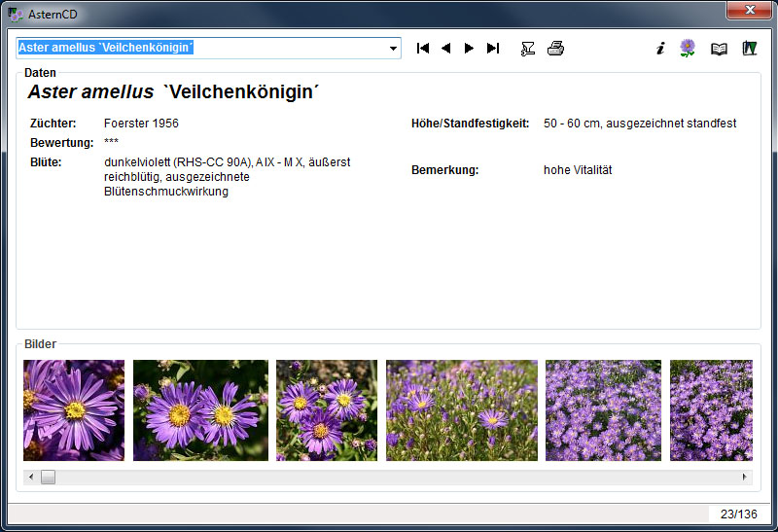Jump to the last record
Viewport: 778px width, 532px height.
[x=493, y=49]
